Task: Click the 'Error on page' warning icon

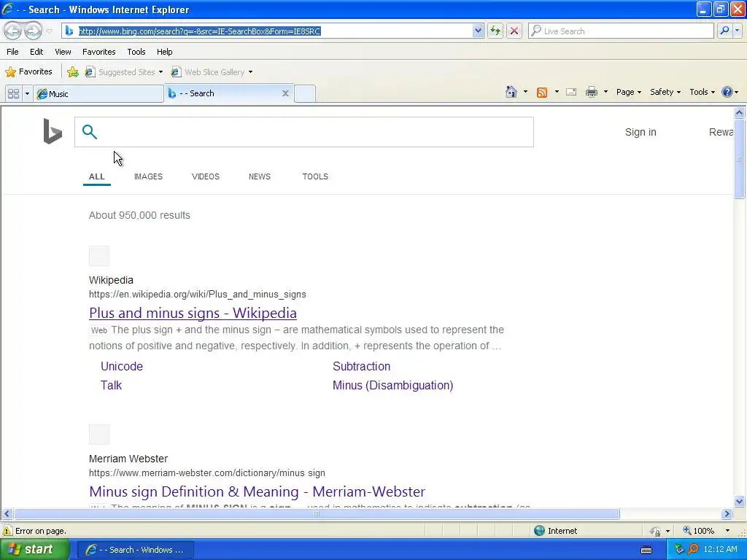Action: 7,531
